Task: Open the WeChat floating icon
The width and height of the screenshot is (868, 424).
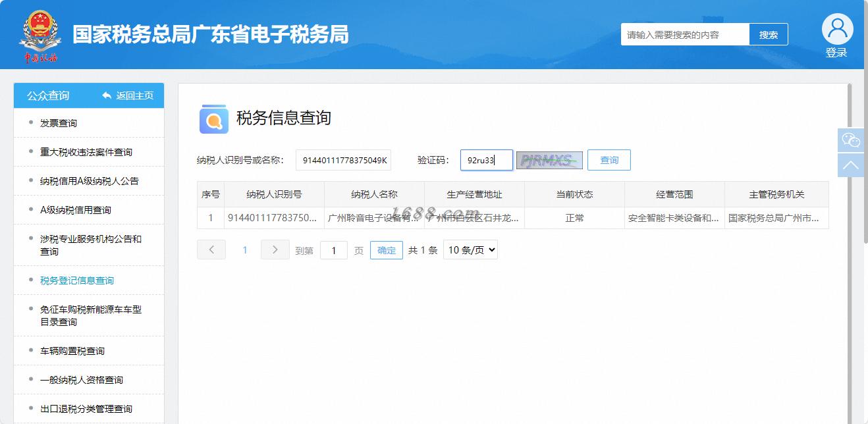Action: click(851, 140)
